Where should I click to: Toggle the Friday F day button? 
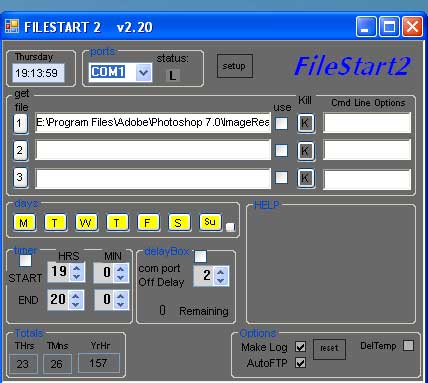tap(148, 222)
